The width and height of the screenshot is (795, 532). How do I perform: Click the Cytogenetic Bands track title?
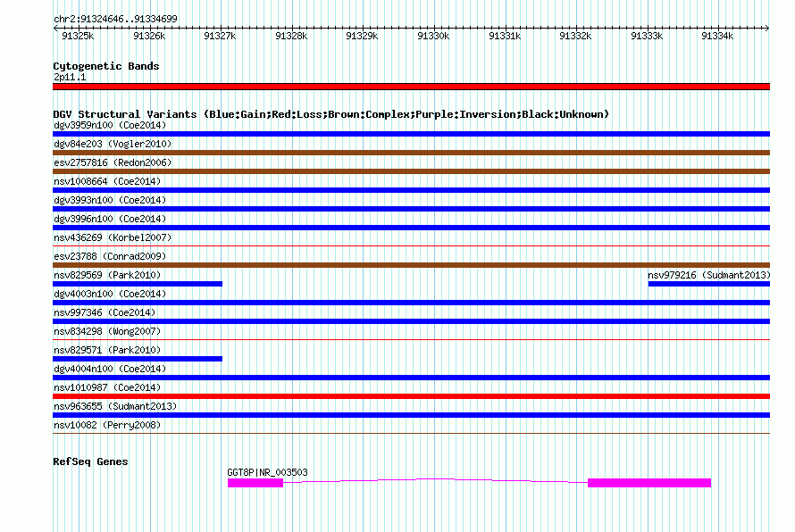[106, 66]
